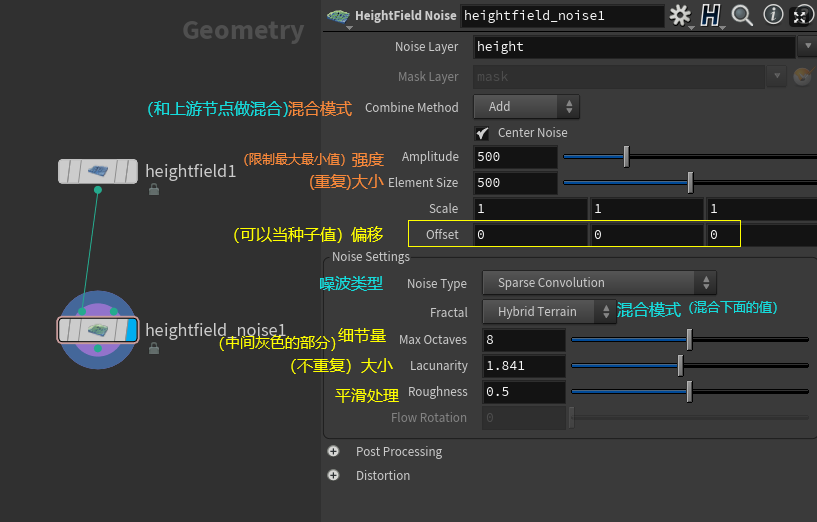Click the Lacunarity value field 1.841
The width and height of the screenshot is (817, 522).
click(x=524, y=366)
